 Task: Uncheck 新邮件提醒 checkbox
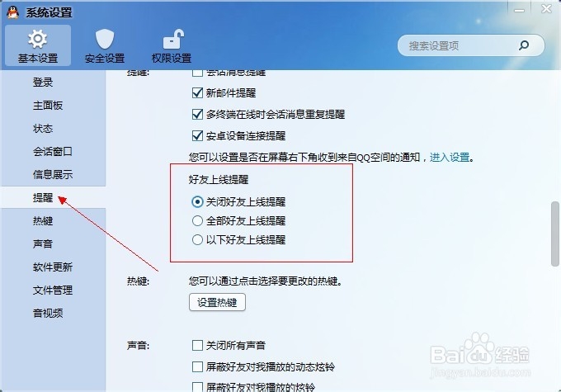(x=197, y=93)
